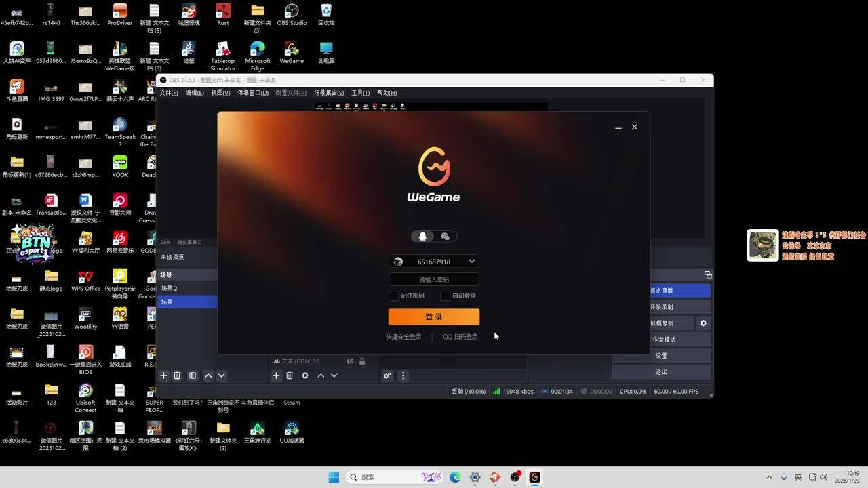Open the 文件(F) menu in OBS
This screenshot has width=868, height=488.
tap(168, 93)
